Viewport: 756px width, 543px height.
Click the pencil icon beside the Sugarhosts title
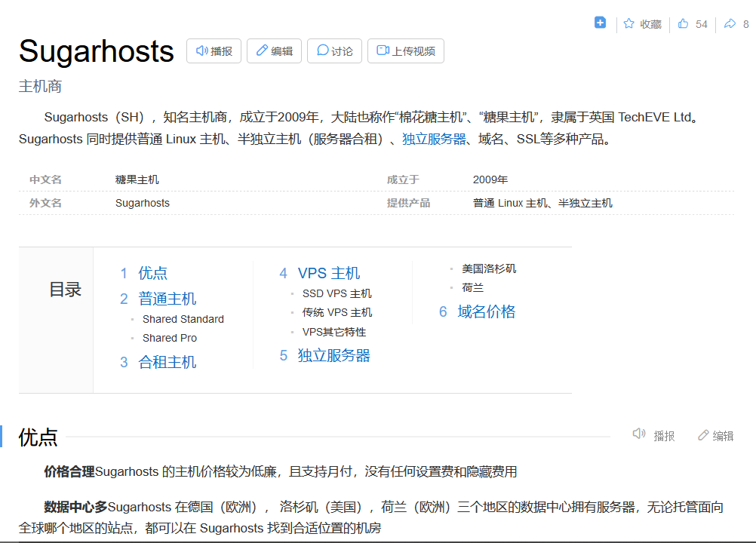coord(262,51)
